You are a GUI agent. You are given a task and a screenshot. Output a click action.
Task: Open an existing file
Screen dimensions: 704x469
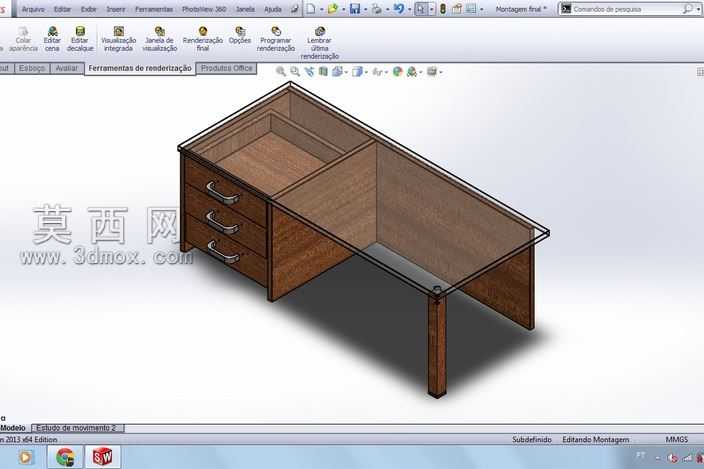pyautogui.click(x=333, y=9)
